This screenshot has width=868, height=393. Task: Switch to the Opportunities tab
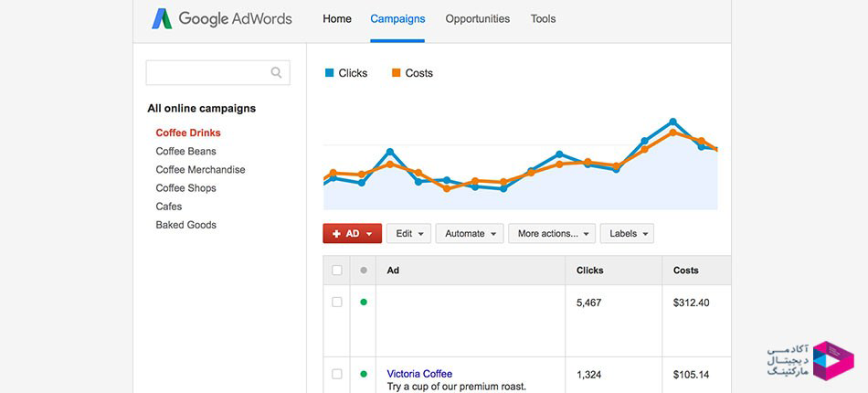point(478,19)
